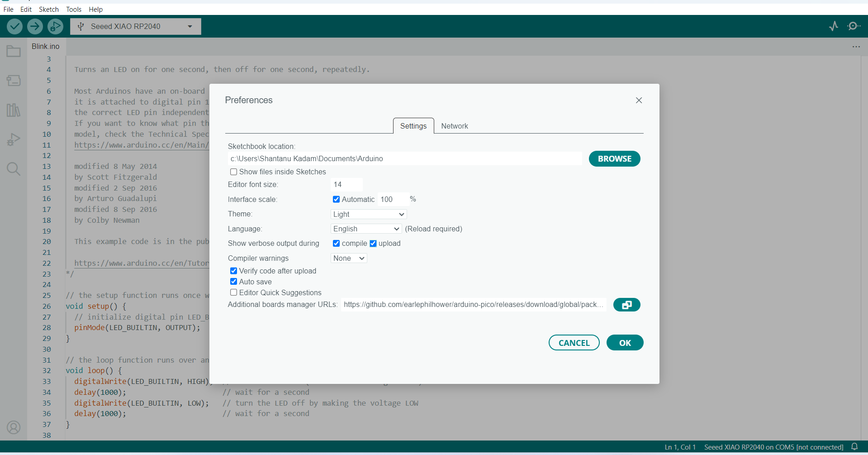Click the BROWSE button
Screen dimensions: 868x455
coord(614,159)
